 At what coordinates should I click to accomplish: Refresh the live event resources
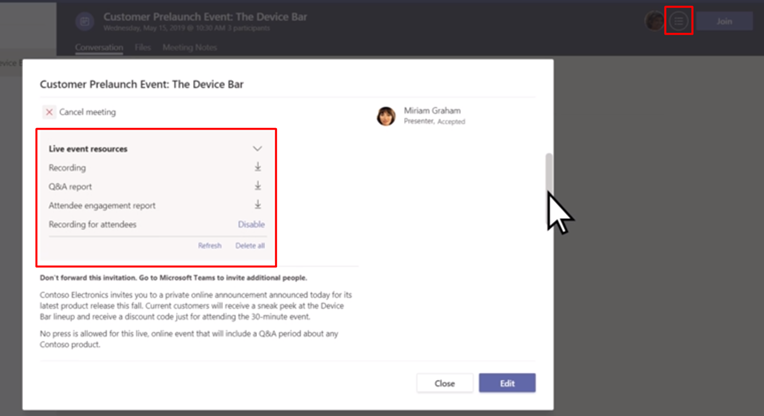click(x=210, y=246)
